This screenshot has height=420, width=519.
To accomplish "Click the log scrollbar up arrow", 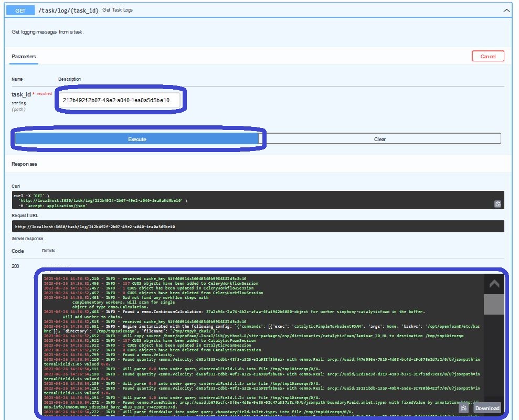I will click(x=494, y=284).
